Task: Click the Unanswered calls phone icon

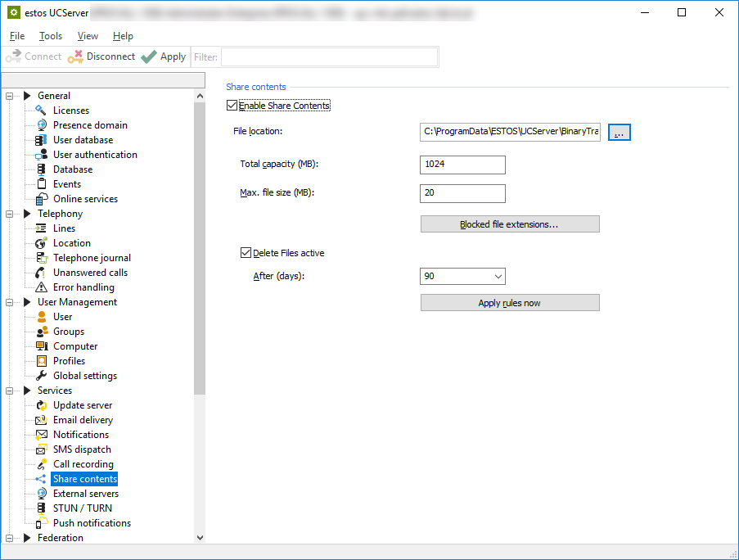Action: 42,273
